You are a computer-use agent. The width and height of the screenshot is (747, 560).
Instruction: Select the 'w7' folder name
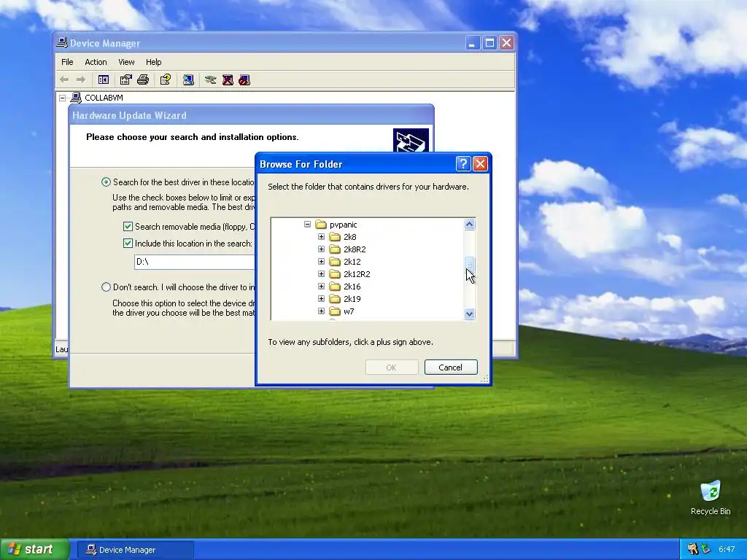pos(349,311)
